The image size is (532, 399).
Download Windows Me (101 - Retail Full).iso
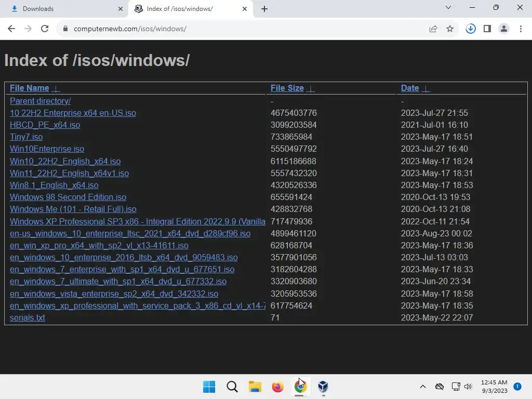point(73,209)
